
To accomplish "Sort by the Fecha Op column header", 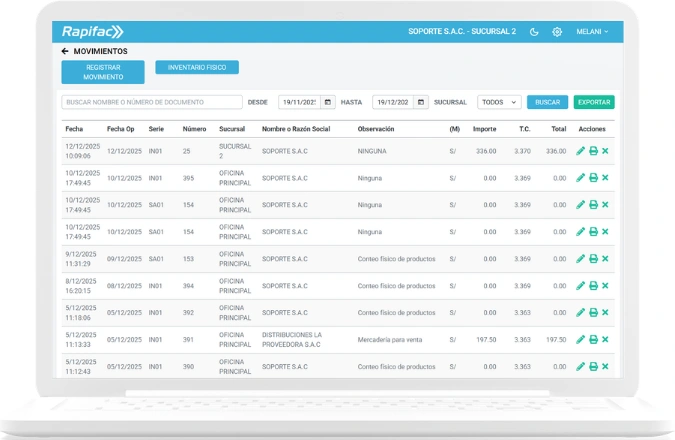I will pos(121,129).
